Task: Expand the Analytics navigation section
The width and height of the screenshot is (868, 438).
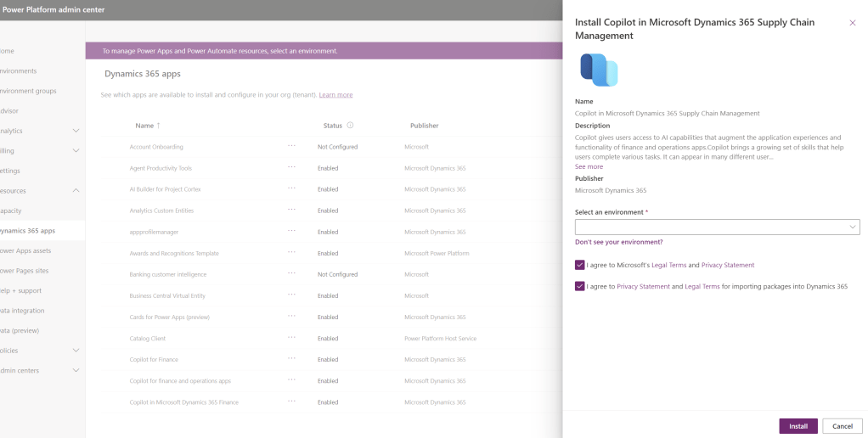Action: (76, 131)
